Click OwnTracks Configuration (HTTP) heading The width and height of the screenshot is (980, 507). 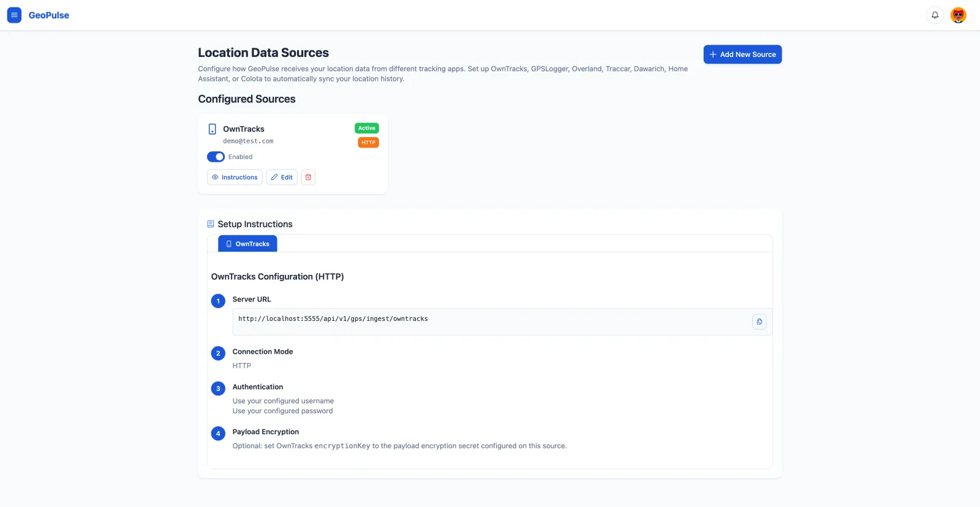point(277,277)
